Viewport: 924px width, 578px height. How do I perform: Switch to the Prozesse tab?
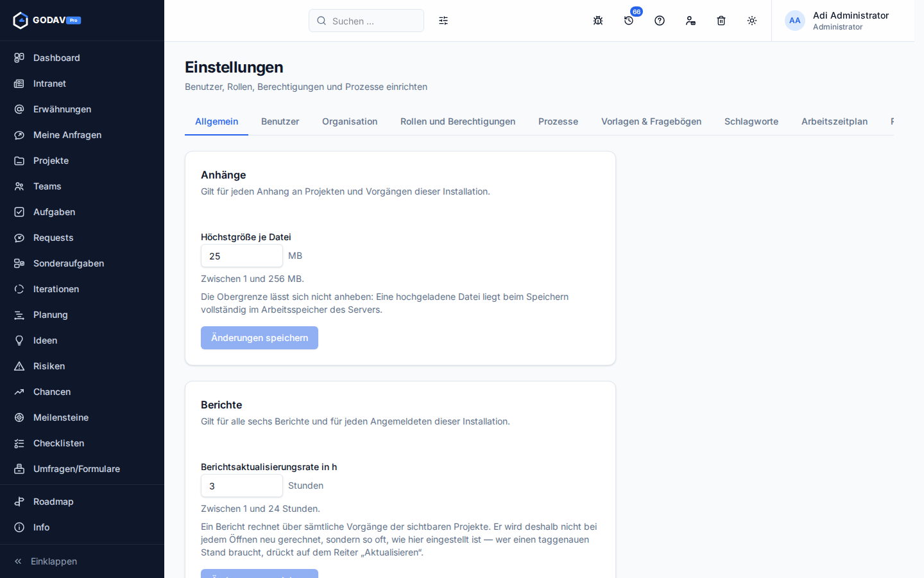558,121
